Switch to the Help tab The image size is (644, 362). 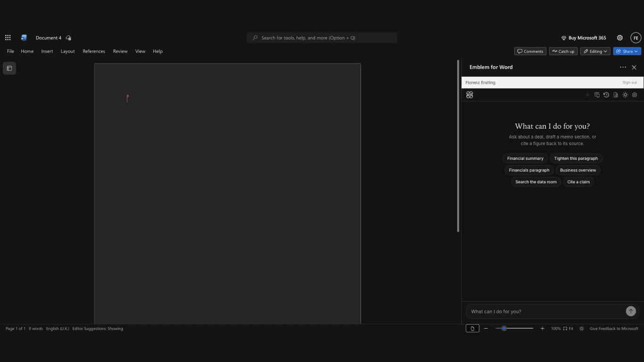157,51
